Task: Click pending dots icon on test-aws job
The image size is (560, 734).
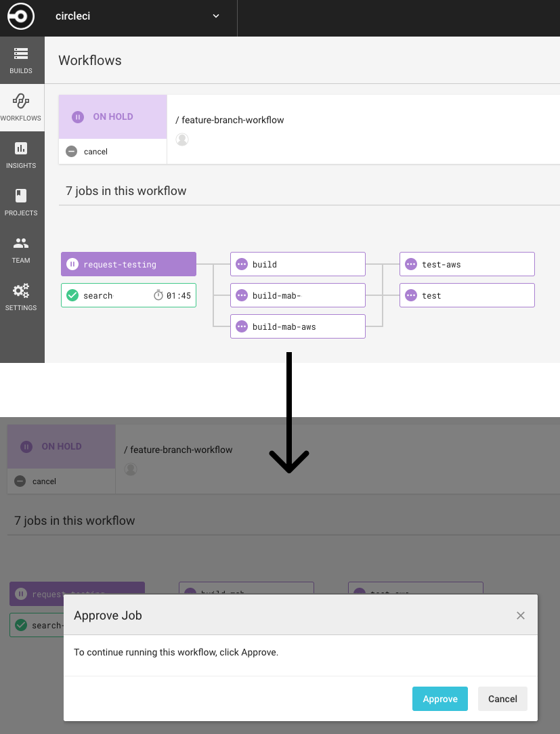Action: tap(410, 264)
